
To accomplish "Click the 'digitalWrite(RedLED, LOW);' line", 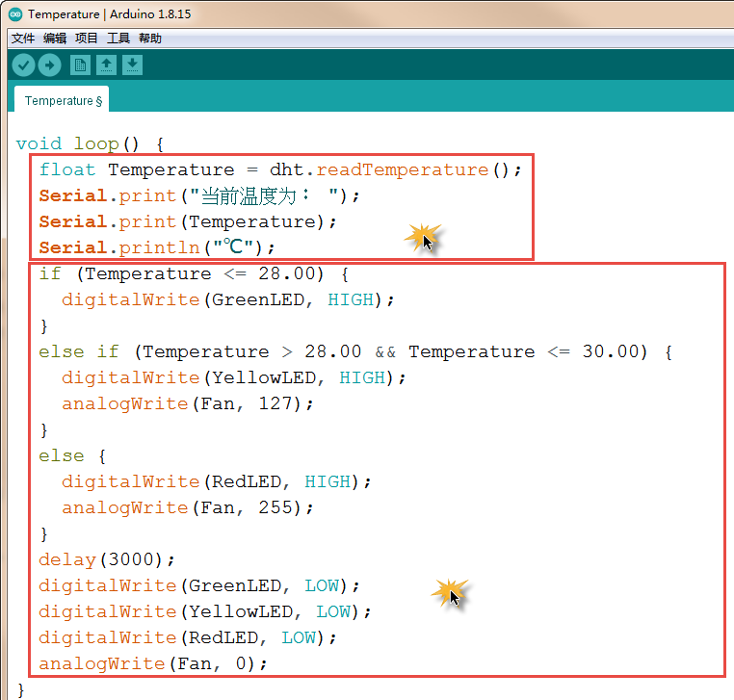I will 188,638.
